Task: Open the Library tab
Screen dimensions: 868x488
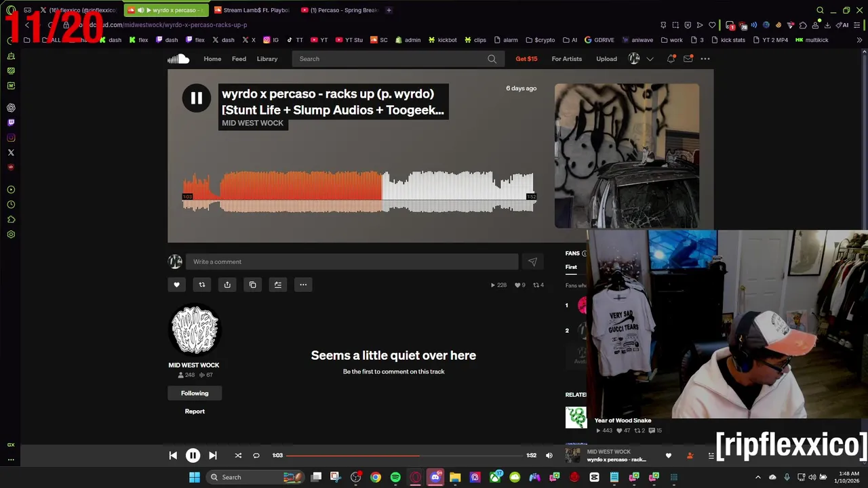Action: point(267,59)
